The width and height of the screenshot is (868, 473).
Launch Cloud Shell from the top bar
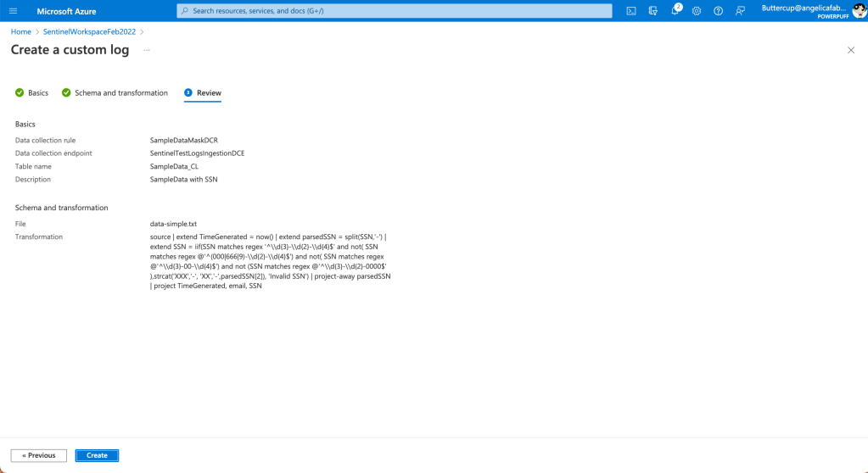click(631, 11)
